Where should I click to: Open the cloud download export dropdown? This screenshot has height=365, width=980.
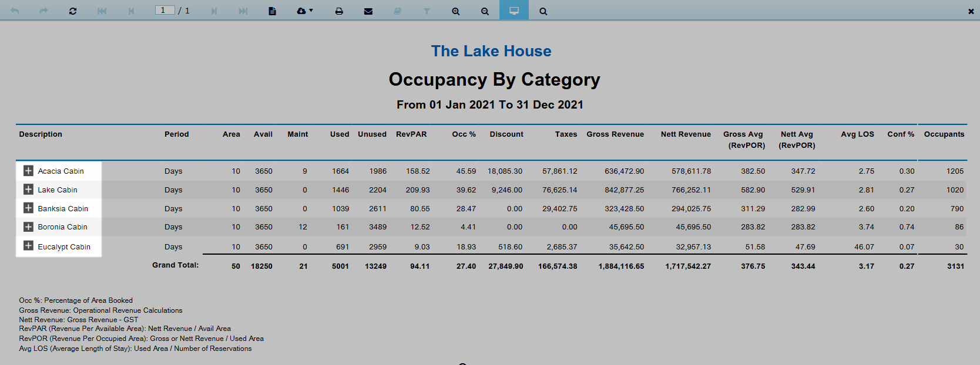[x=304, y=11]
